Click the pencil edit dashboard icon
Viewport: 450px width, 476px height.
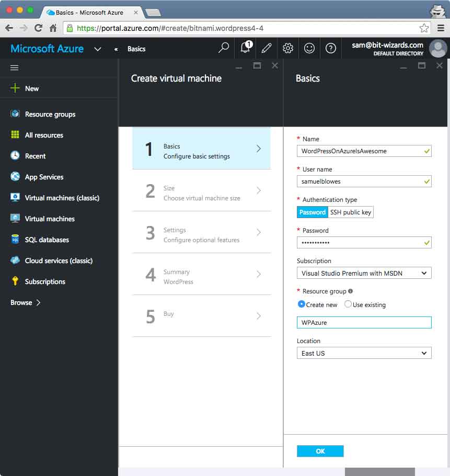[267, 48]
